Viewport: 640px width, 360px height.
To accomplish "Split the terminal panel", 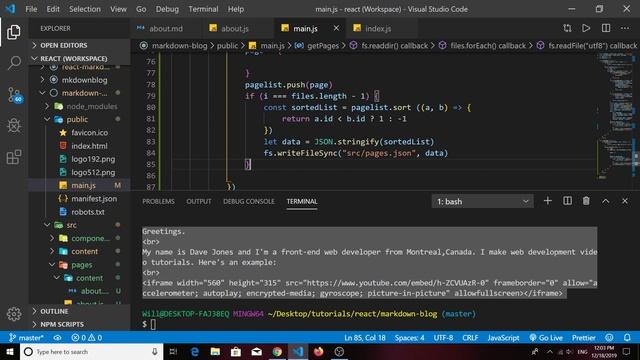I will 567,201.
